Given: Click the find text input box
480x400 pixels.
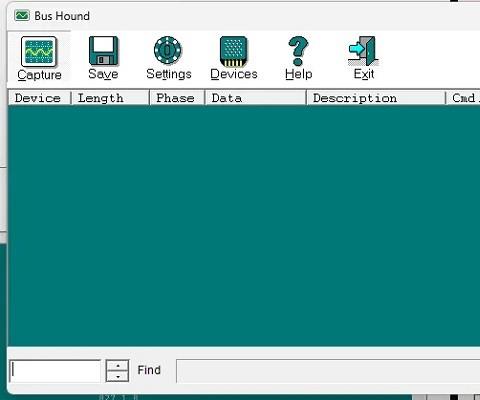Looking at the screenshot, I should point(55,371).
